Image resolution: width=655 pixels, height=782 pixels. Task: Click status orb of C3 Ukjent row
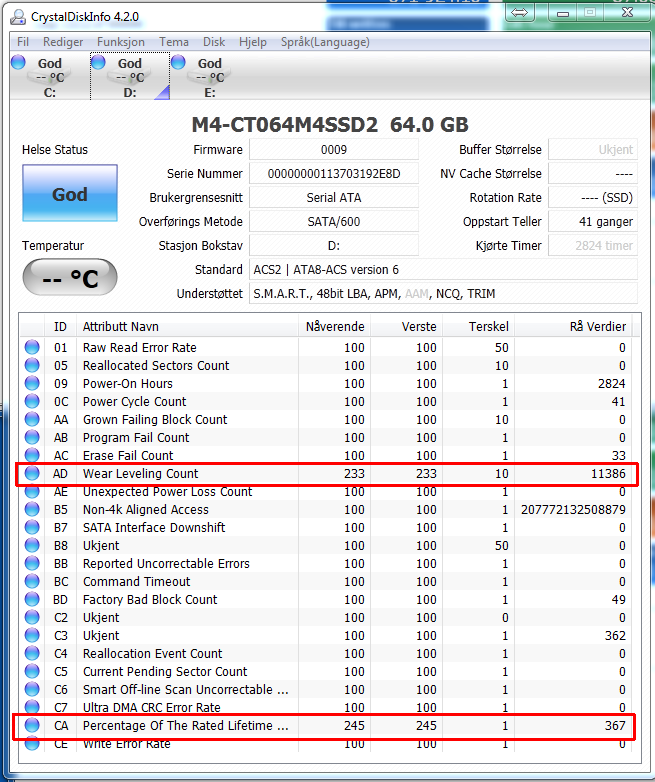point(32,635)
